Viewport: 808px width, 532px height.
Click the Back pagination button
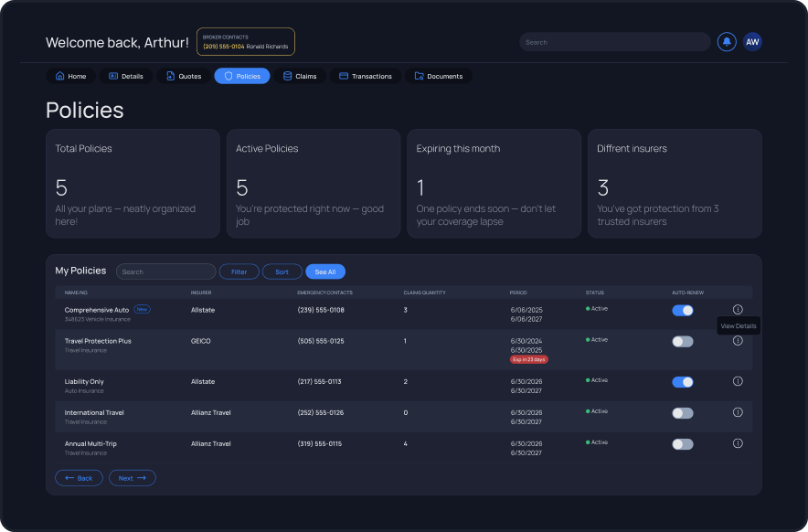(79, 477)
